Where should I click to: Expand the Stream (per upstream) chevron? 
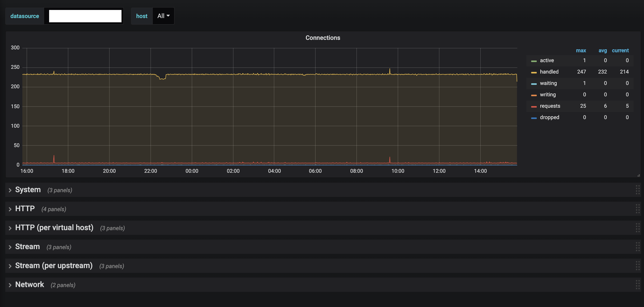10,266
